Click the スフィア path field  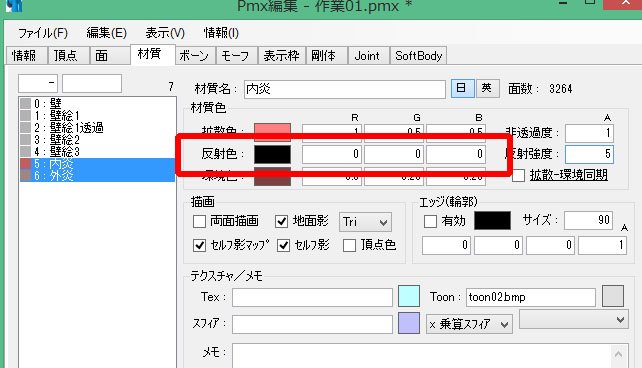(312, 325)
